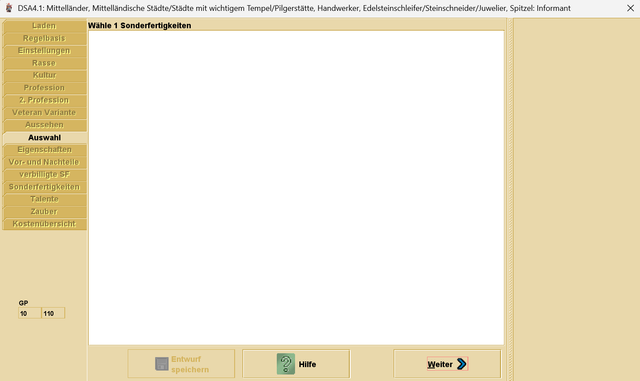Click the empty Sonderfertigkeiten selection list
This screenshot has height=381, width=640.
point(296,188)
